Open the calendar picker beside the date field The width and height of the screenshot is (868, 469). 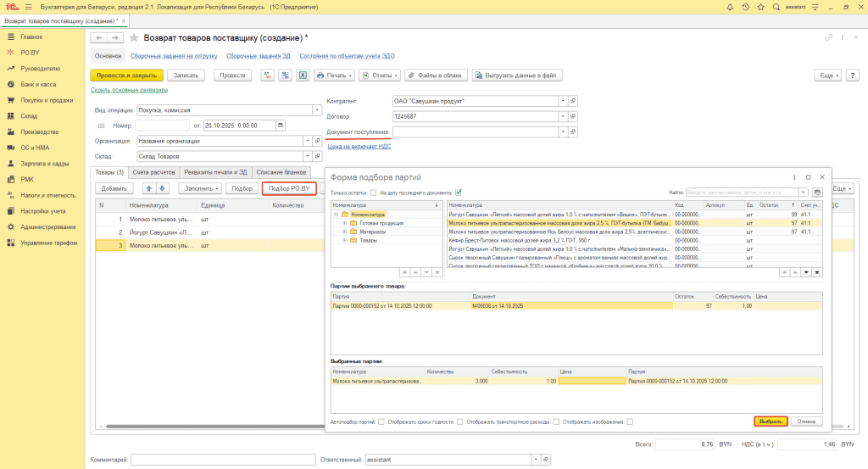tap(281, 126)
